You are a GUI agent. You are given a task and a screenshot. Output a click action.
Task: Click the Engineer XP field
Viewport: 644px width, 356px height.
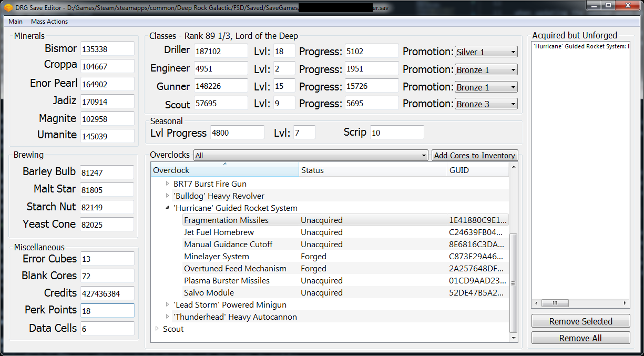pos(220,68)
